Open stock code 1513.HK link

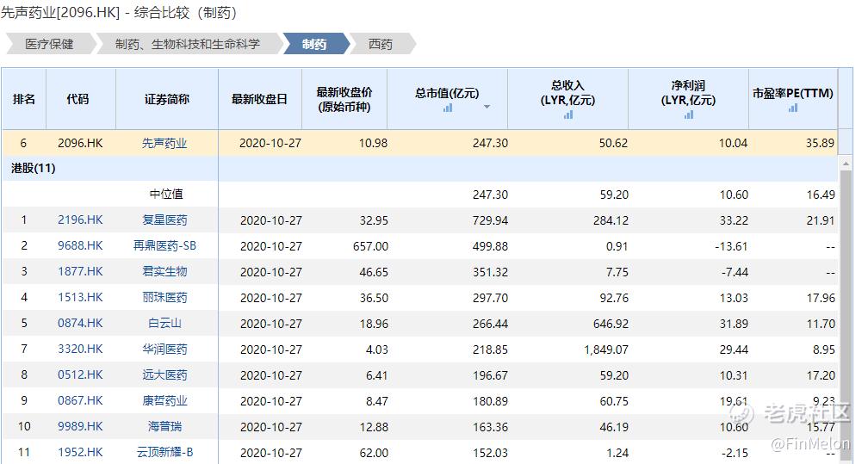tap(80, 297)
